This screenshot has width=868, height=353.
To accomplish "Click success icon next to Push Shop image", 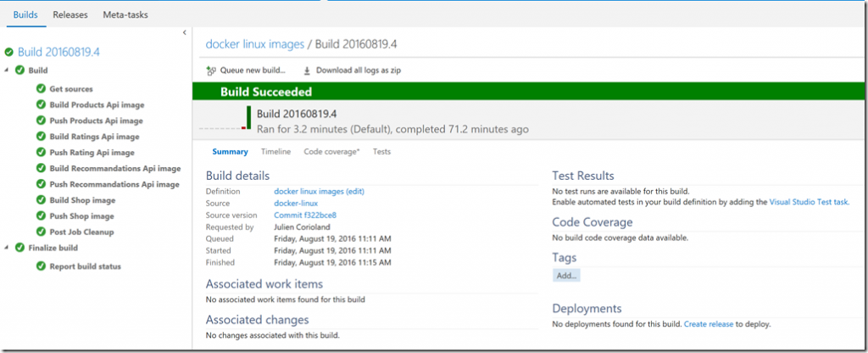I will click(x=41, y=216).
